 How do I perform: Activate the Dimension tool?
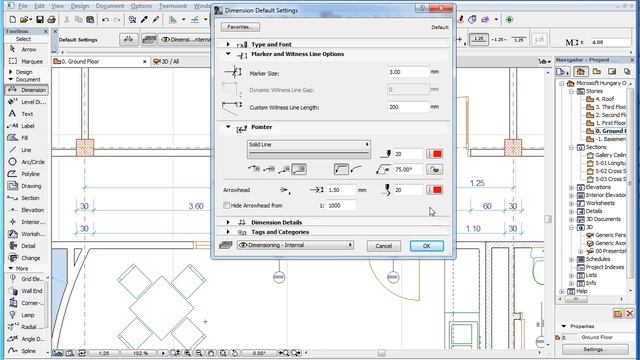(x=27, y=90)
